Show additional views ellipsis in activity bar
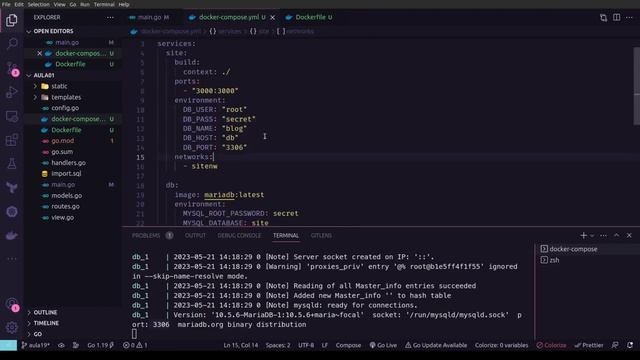640x360 pixels. [11, 259]
